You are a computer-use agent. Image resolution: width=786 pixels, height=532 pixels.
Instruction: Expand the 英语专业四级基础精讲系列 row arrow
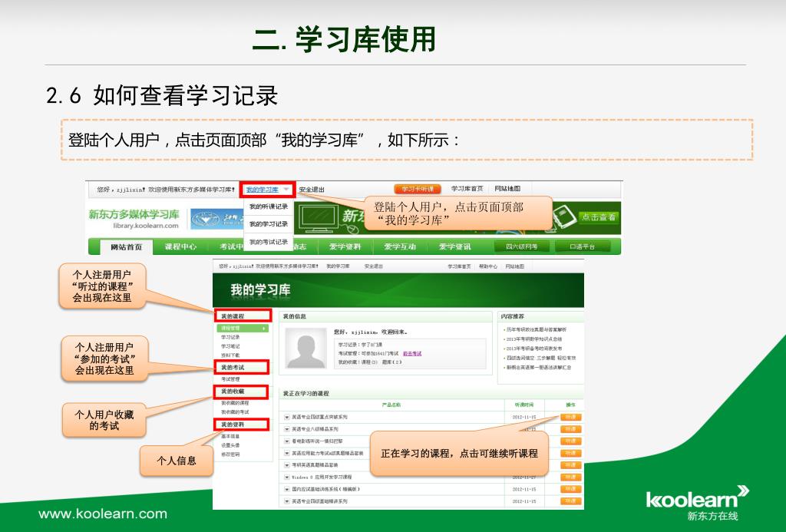tap(287, 501)
